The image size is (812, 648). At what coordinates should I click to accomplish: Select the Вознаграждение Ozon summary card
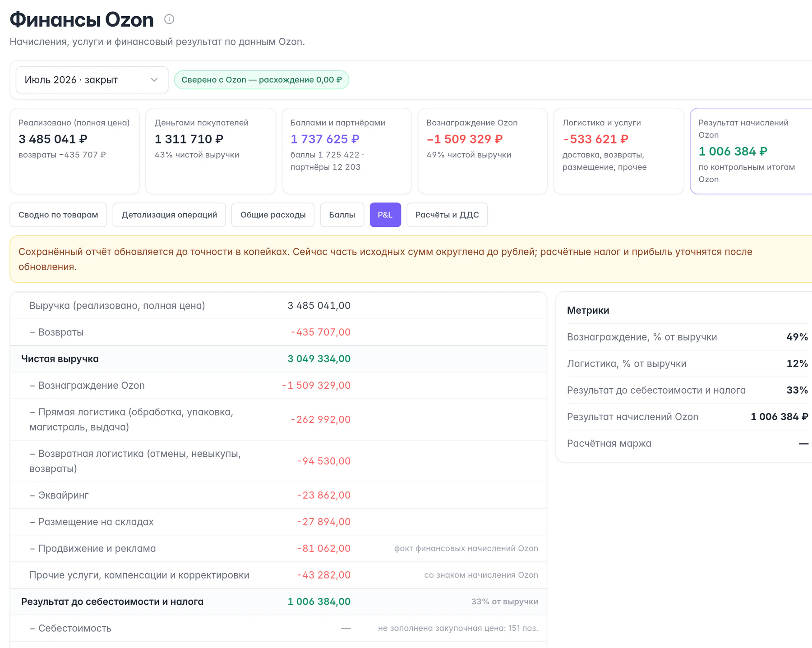click(483, 151)
